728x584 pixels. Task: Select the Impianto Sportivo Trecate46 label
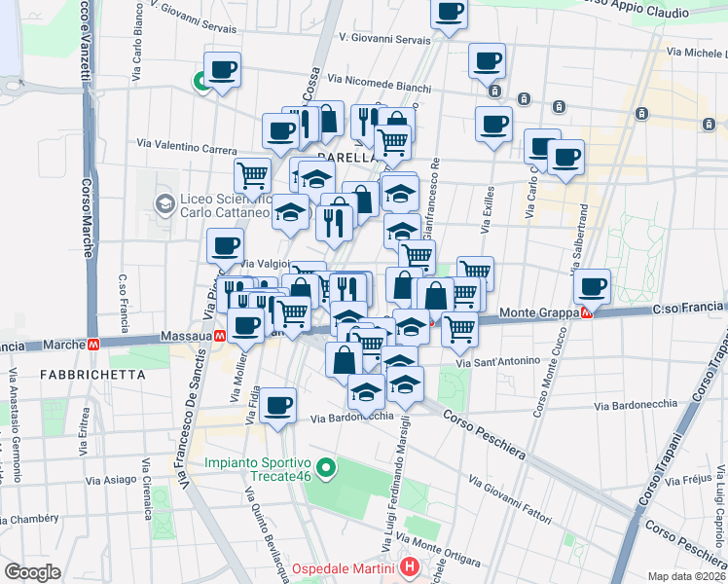coord(258,469)
